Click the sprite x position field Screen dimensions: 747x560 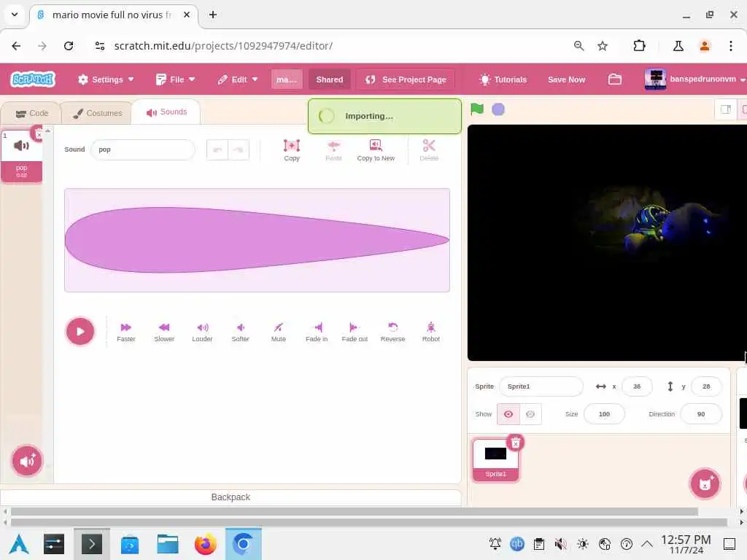click(x=636, y=386)
